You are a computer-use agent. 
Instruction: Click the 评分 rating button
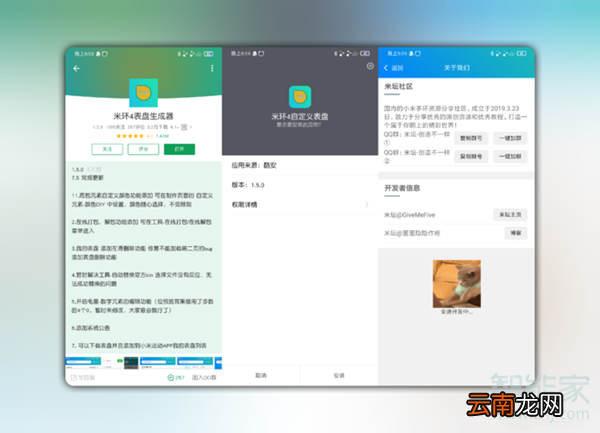(x=143, y=149)
